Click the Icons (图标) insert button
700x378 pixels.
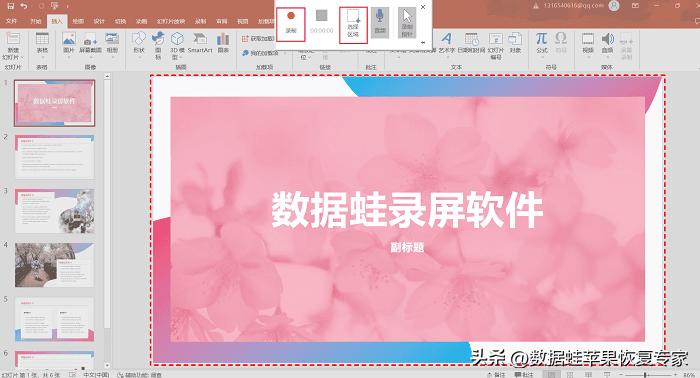tap(158, 45)
